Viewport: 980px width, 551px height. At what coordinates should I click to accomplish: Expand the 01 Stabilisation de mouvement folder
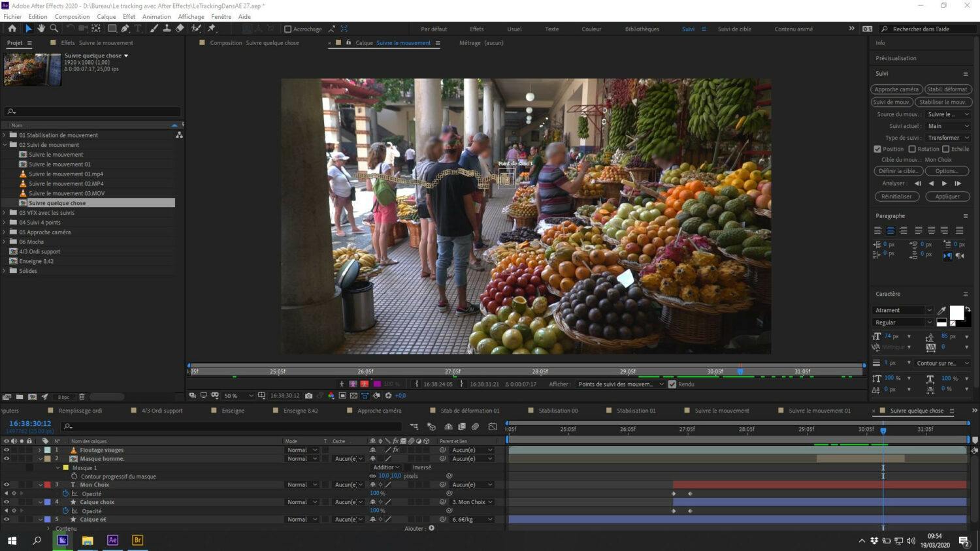pos(5,135)
